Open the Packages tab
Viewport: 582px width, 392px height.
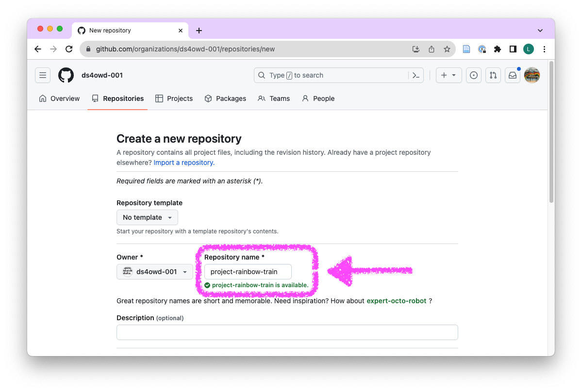tap(225, 98)
